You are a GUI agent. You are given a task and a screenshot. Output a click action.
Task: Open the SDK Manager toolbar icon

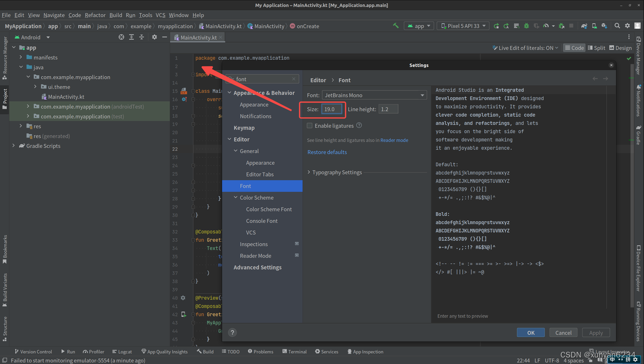[604, 26]
